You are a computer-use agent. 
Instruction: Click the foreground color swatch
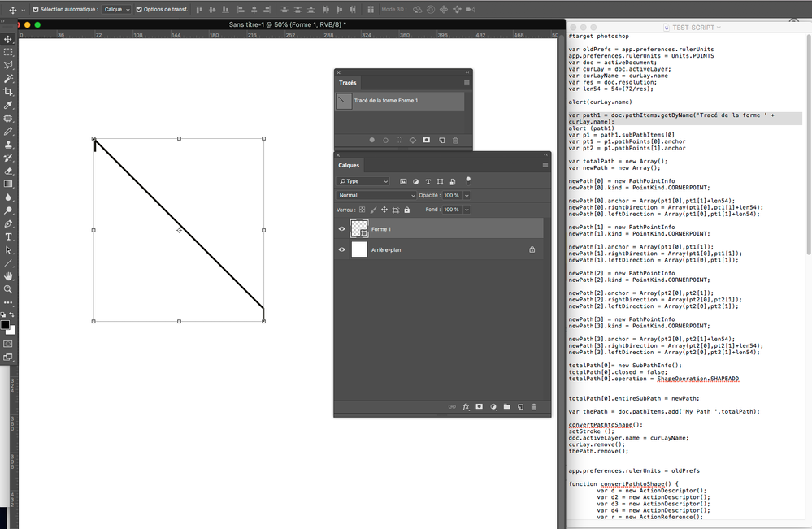click(5, 325)
